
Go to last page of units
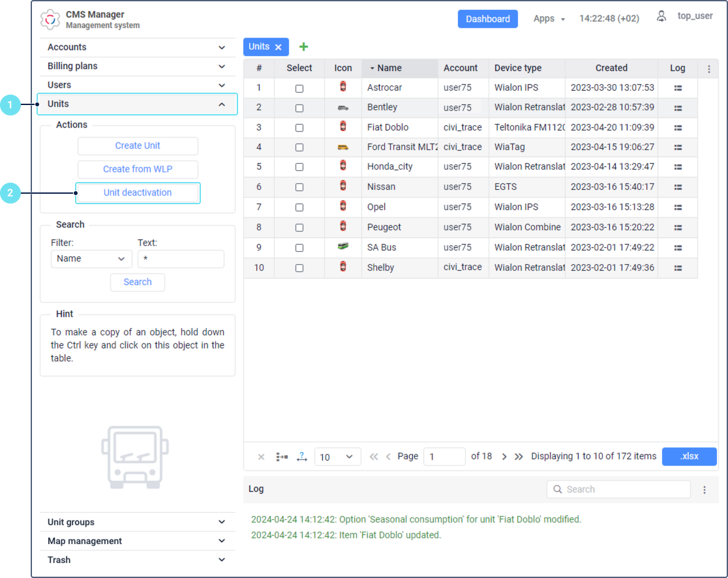click(519, 457)
